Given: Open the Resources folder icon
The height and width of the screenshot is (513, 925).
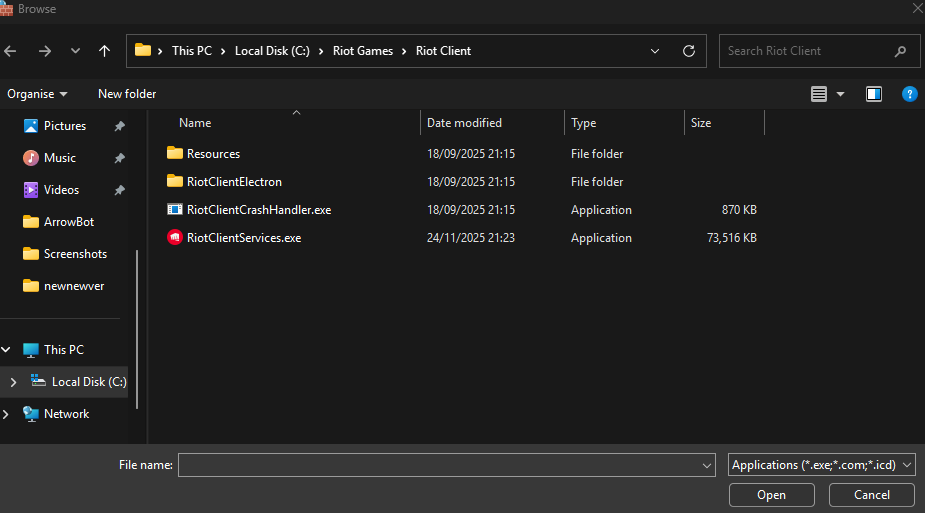Looking at the screenshot, I should tap(175, 154).
